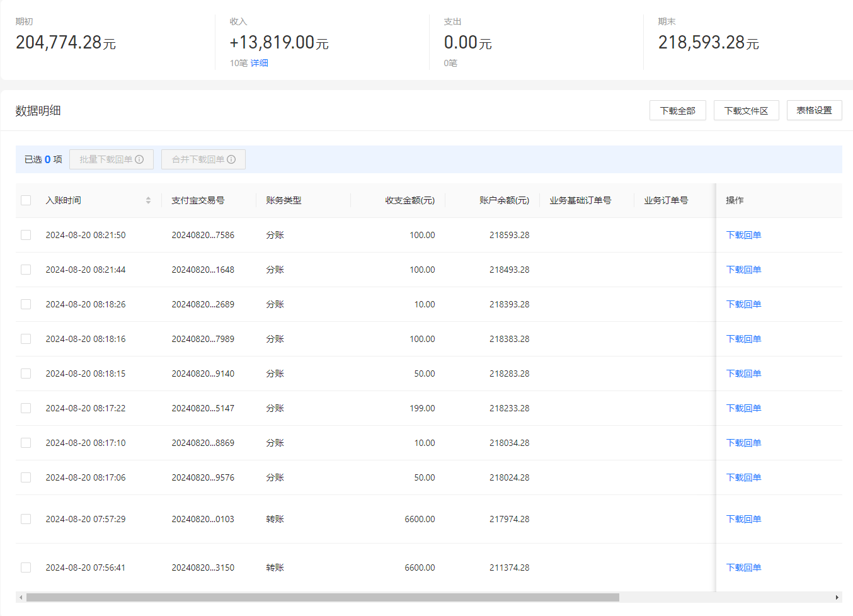Viewport: 853px width, 616px height.
Task: Click the 数据明细 section title
Action: click(38, 110)
